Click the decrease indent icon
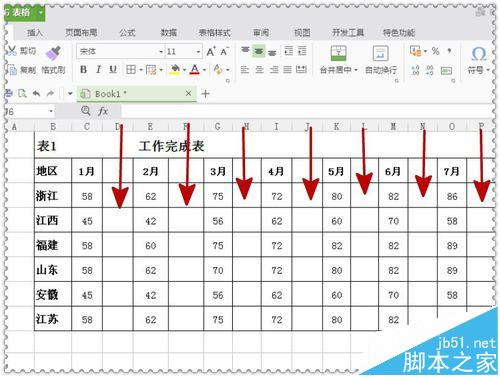The width and height of the screenshot is (500, 377). click(289, 51)
